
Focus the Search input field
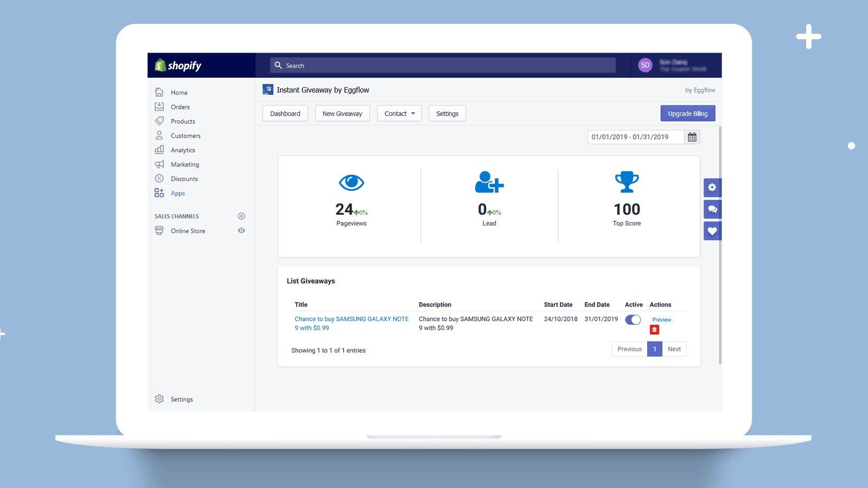[x=443, y=66]
